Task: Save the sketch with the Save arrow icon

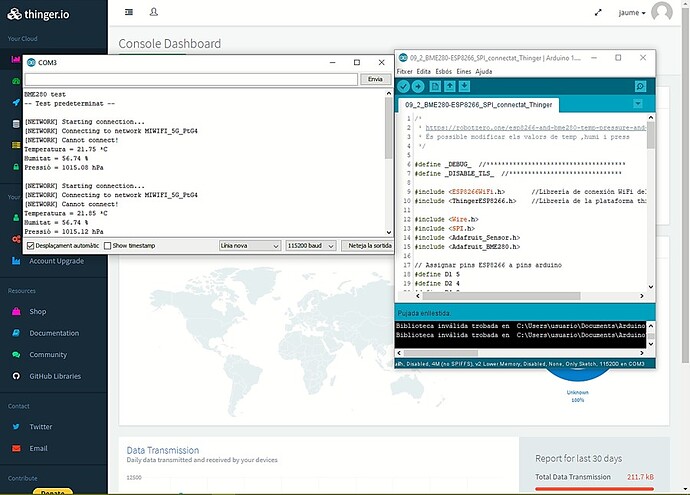Action: [464, 87]
